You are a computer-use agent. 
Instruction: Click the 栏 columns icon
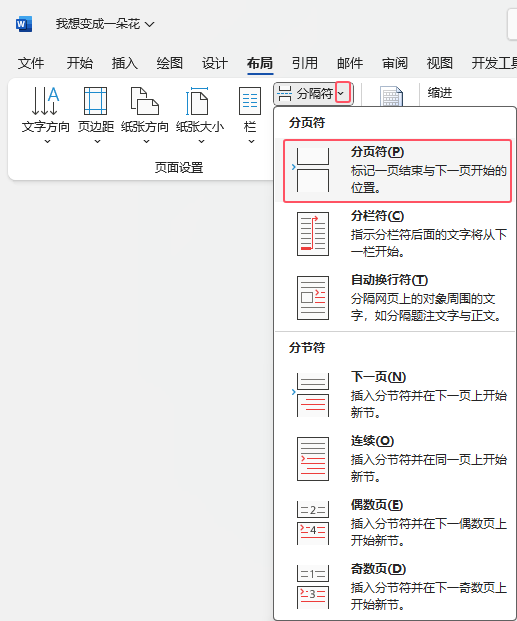tap(250, 101)
